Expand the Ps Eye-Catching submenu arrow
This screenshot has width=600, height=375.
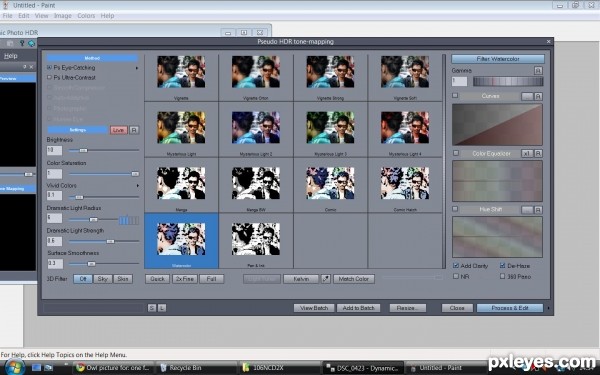click(x=137, y=68)
